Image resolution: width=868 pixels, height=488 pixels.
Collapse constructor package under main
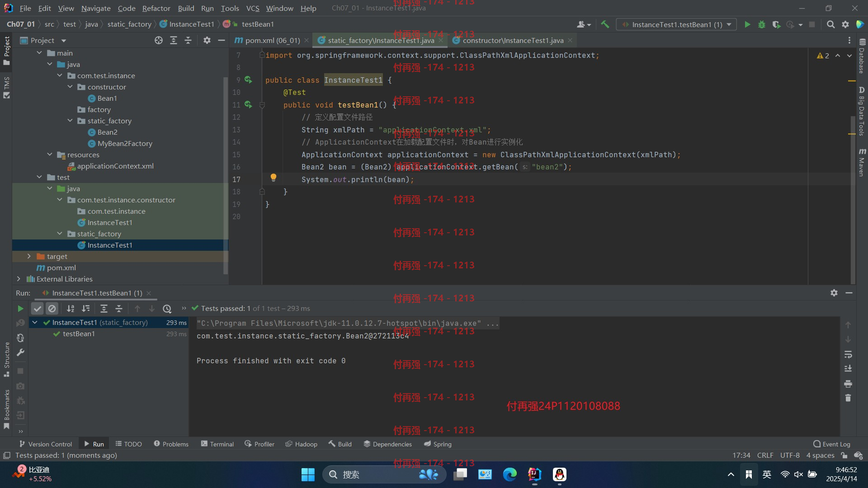coord(70,87)
